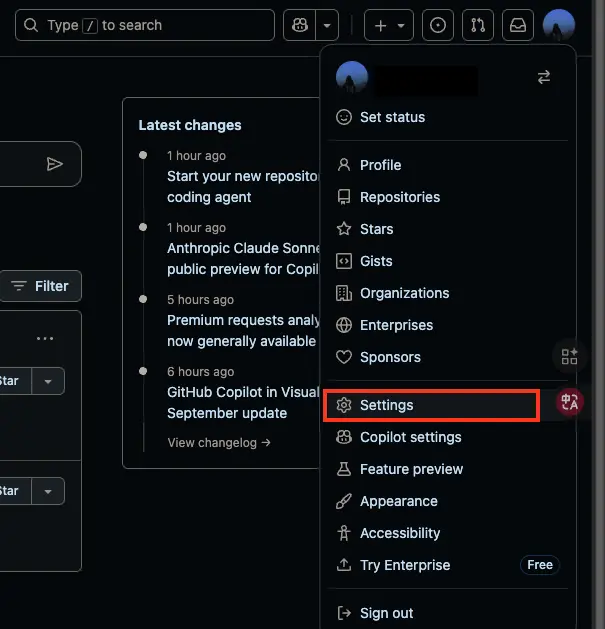605x629 pixels.
Task: Open the Notifications inbox icon
Action: 517,25
